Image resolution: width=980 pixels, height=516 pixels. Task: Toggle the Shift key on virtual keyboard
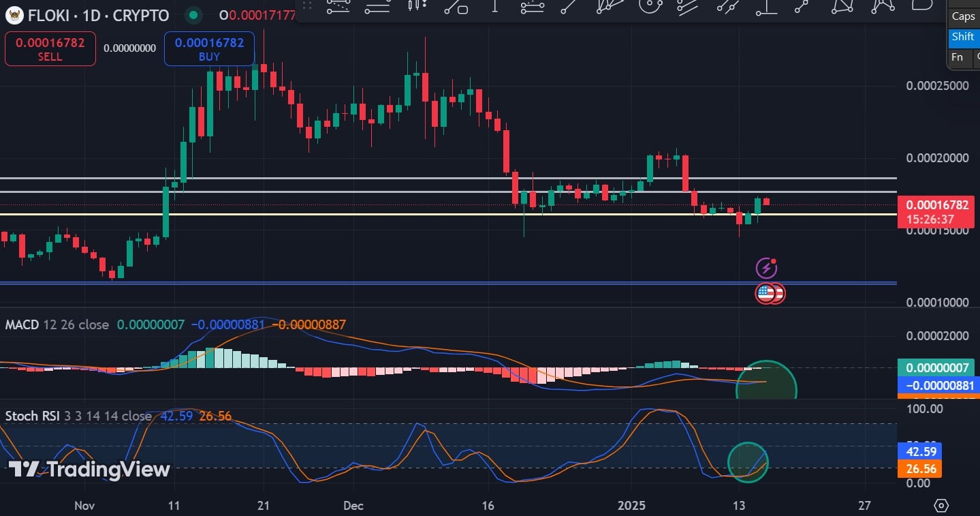click(x=963, y=37)
